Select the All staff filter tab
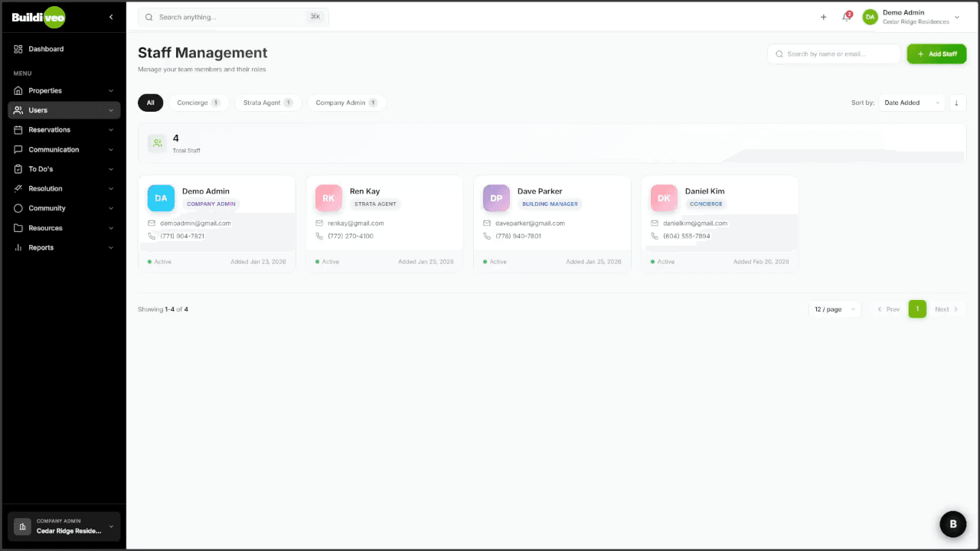980x551 pixels. pos(150,102)
